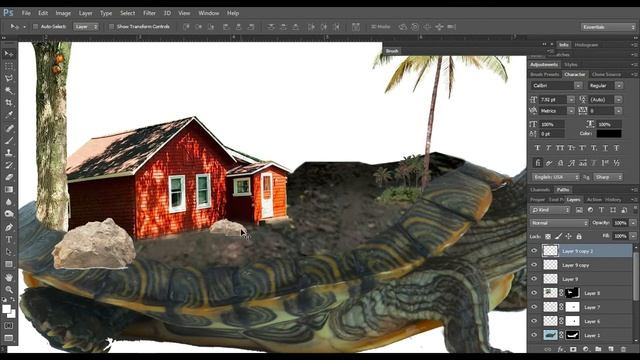This screenshot has width=640, height=360.
Task: Open the Window menu
Action: pos(209,13)
